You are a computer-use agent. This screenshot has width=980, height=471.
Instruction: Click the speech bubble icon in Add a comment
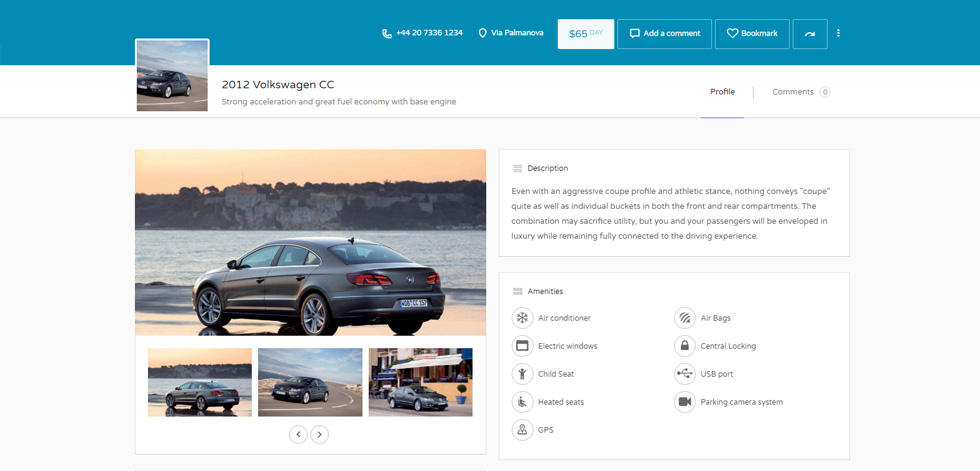[x=634, y=34]
